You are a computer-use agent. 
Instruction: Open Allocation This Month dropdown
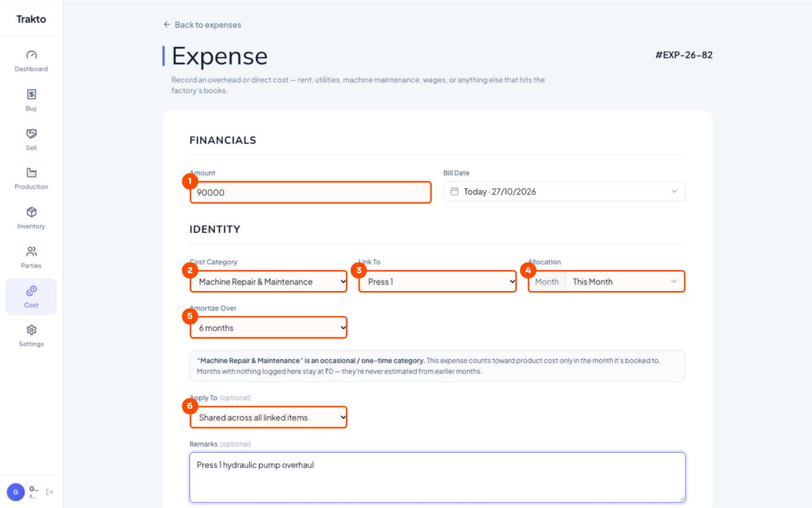click(625, 282)
